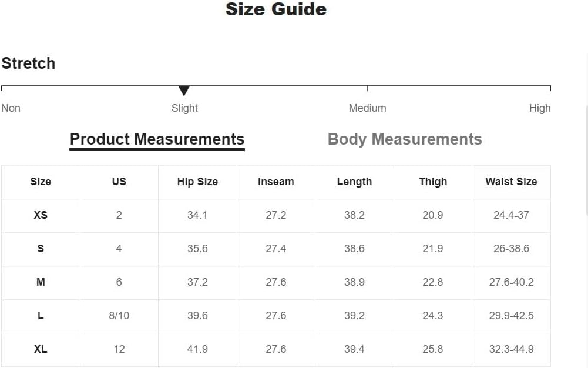Viewport: 588px width, 368px height.
Task: Select the Product Measurements tab
Action: click(157, 139)
